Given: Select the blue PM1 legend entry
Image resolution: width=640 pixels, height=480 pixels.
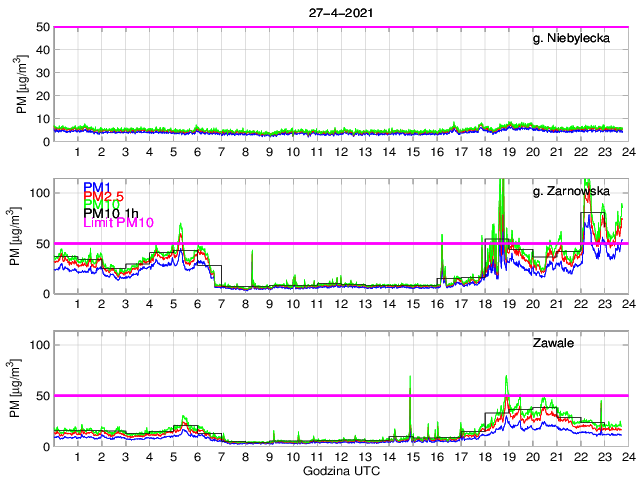Looking at the screenshot, I should (x=97, y=187).
